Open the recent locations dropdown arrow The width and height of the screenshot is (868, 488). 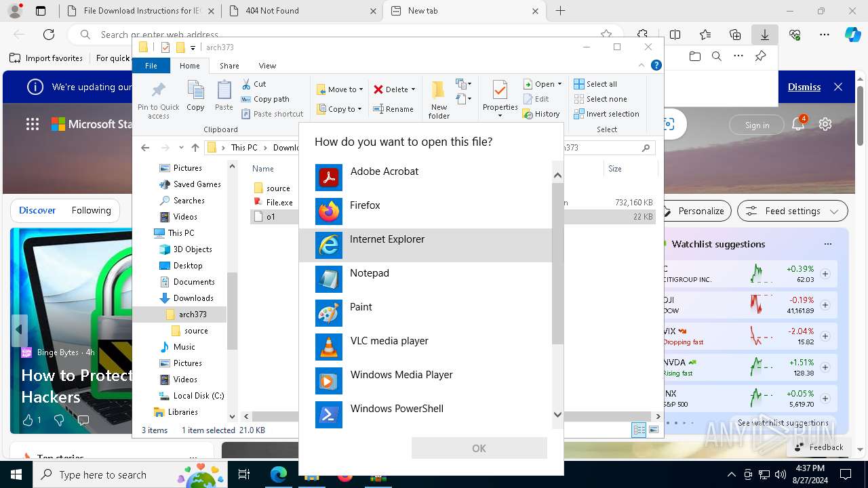coord(181,148)
